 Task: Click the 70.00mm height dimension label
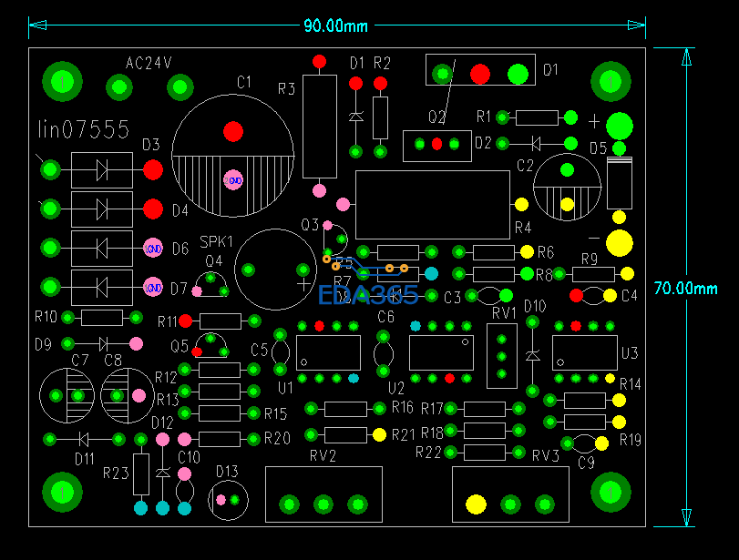[686, 288]
